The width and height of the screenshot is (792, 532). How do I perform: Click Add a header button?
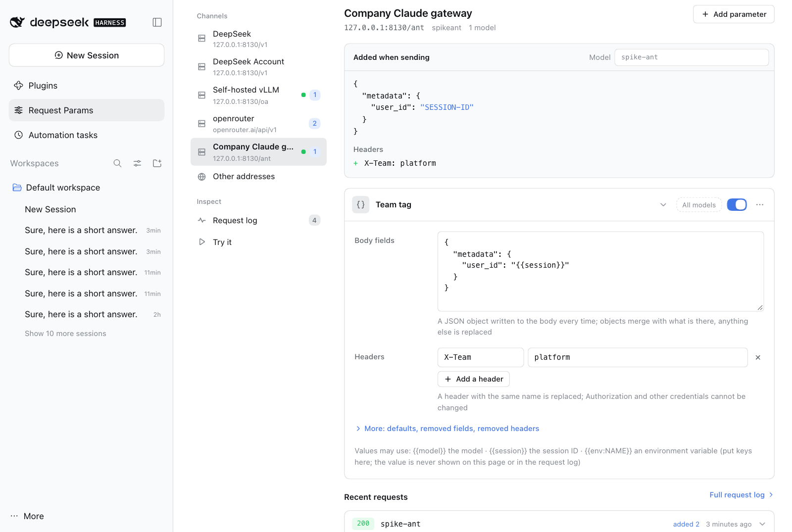[x=474, y=379]
